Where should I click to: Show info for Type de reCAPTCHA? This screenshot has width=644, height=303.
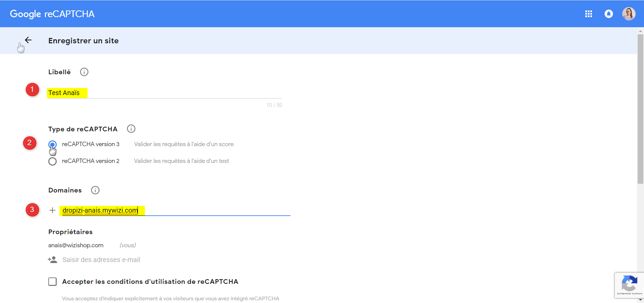click(x=131, y=129)
